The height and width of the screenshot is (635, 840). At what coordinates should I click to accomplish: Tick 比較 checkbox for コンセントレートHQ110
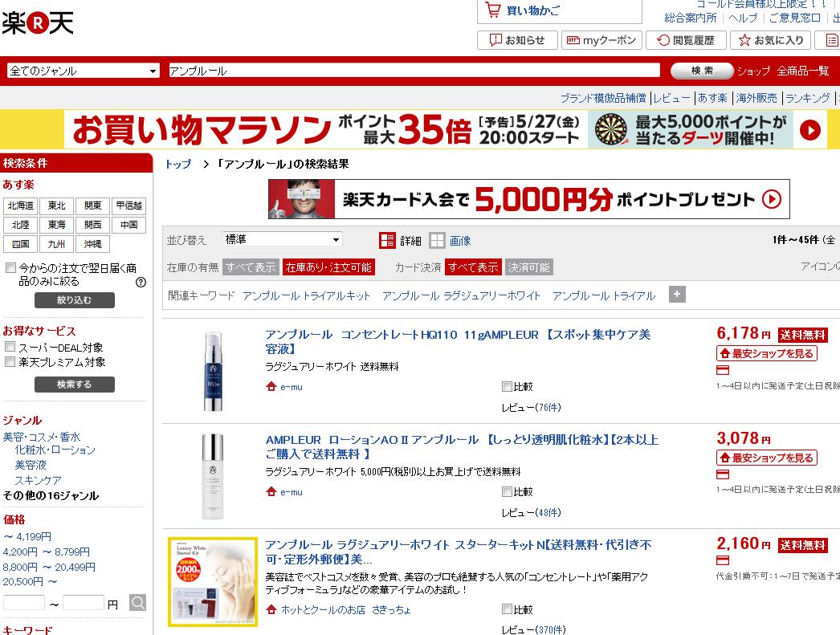(x=507, y=387)
